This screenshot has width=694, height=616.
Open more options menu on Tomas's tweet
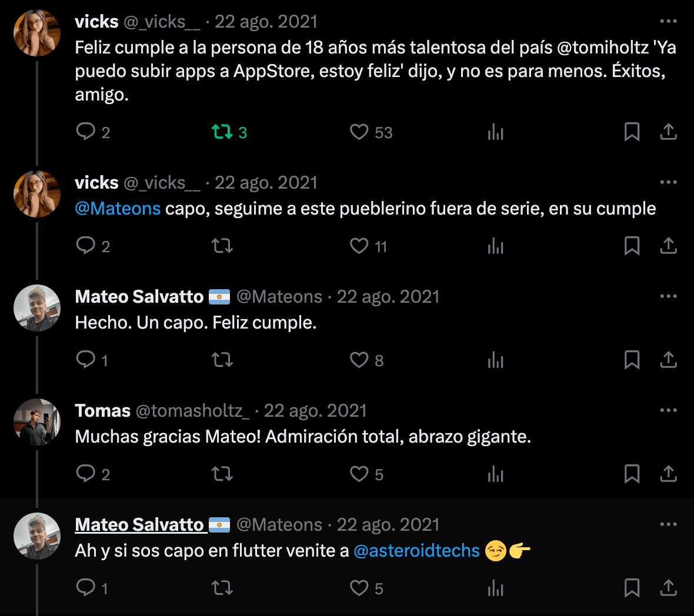click(668, 410)
